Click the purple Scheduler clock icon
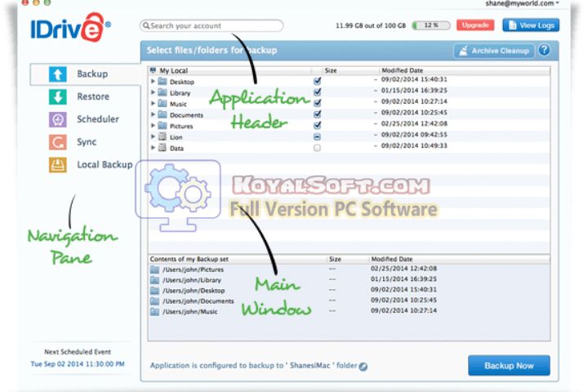The height and width of the screenshot is (392, 588). click(x=58, y=120)
